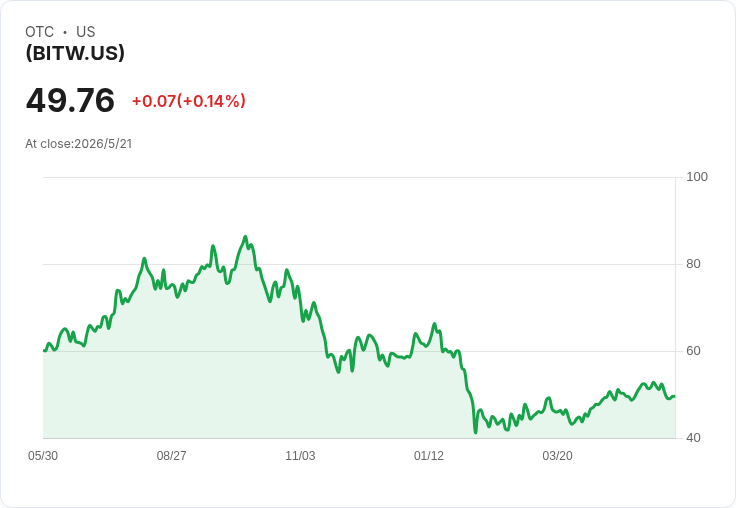
Task: Select the 08/27 x-axis date
Action: coord(171,456)
